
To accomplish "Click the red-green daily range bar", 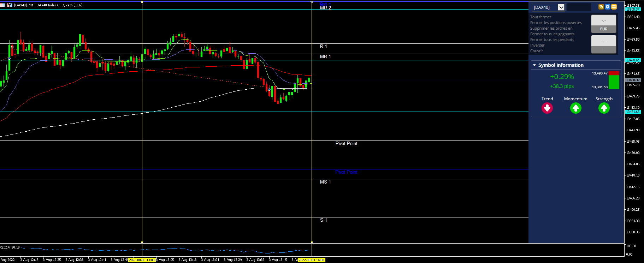I will pyautogui.click(x=614, y=80).
